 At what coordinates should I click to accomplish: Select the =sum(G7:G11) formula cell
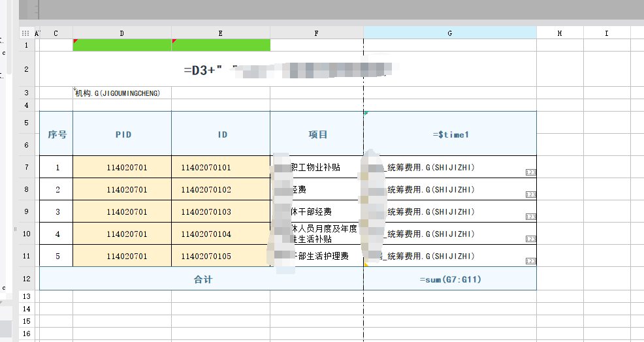450,279
